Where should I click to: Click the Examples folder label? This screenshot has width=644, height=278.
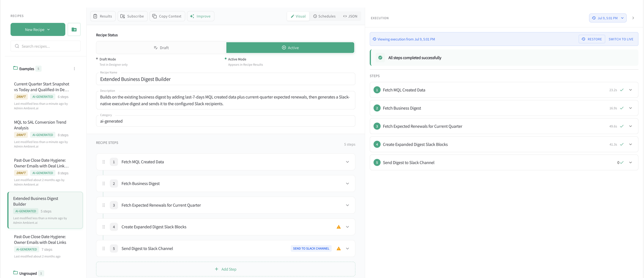pyautogui.click(x=27, y=69)
